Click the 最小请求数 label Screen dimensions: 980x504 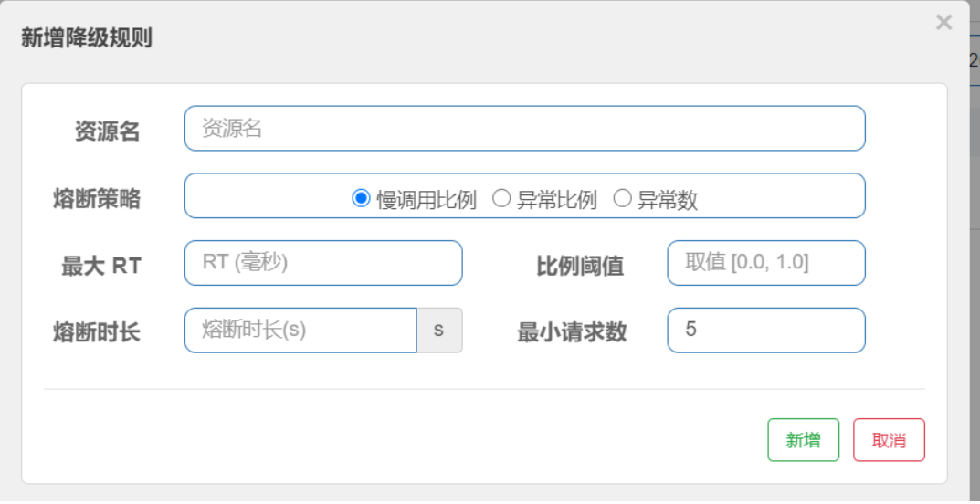572,332
